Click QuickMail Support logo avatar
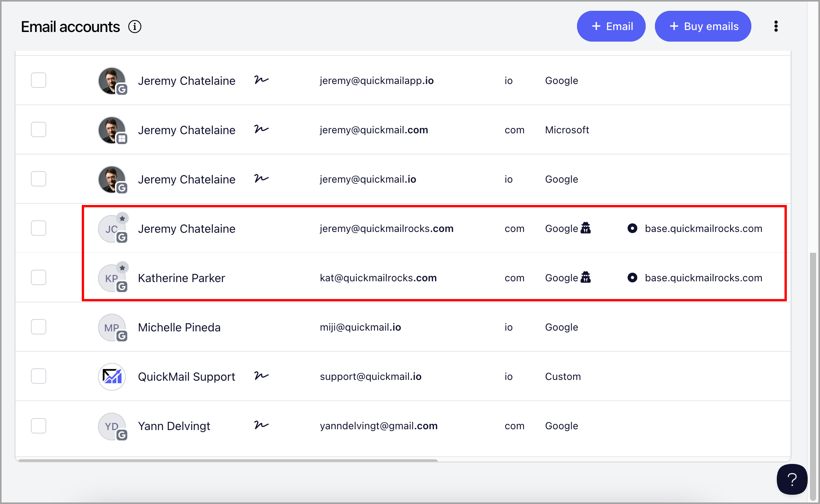The image size is (820, 504). [x=112, y=376]
